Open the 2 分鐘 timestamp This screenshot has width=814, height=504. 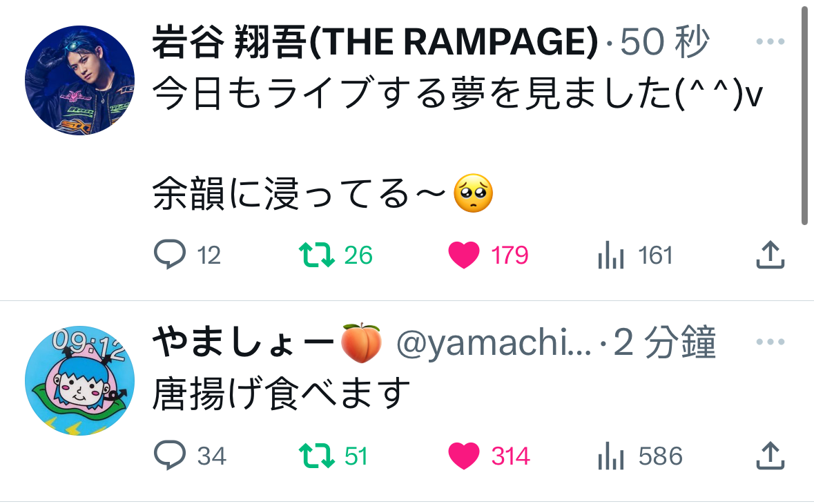pyautogui.click(x=664, y=342)
